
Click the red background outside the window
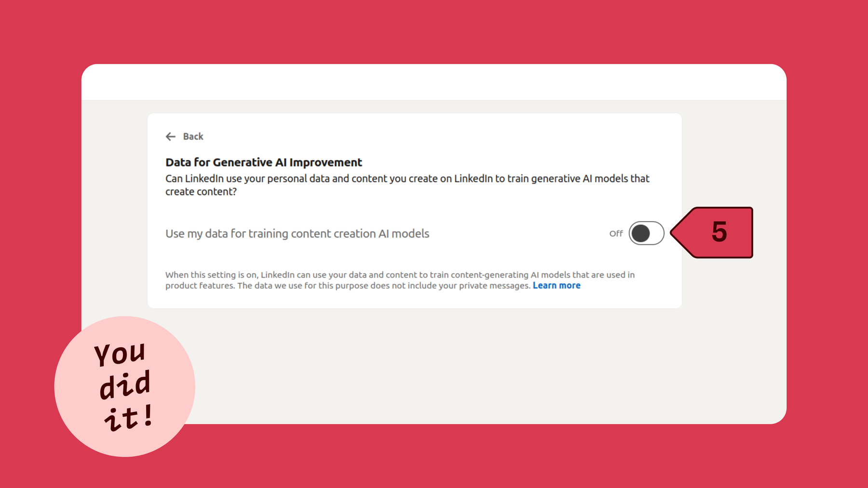pos(434,29)
